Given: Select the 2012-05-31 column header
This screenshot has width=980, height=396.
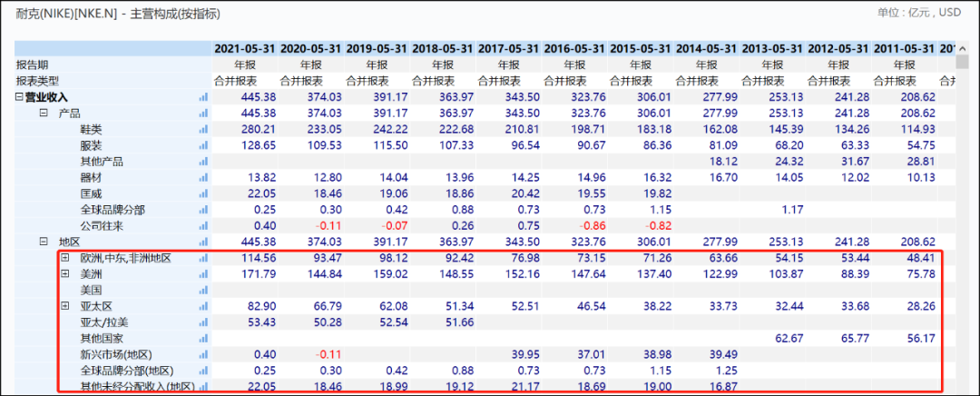Looking at the screenshot, I should pyautogui.click(x=838, y=48).
